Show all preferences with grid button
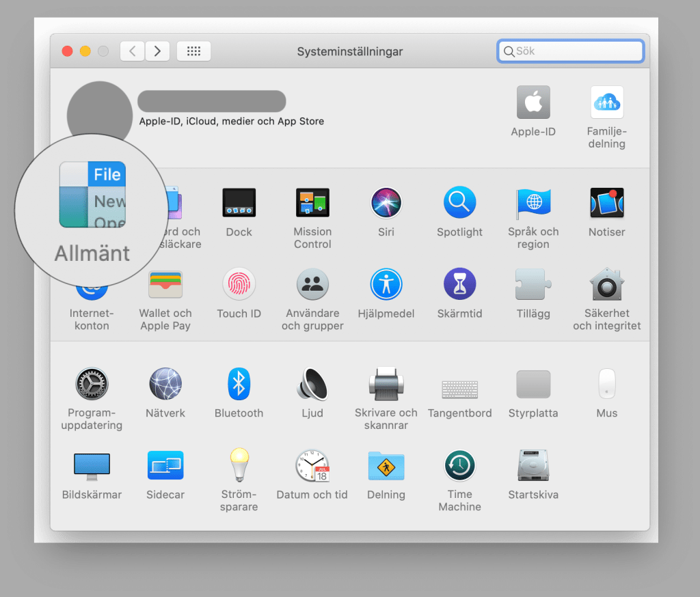Viewport: 700px width, 597px height. [x=193, y=51]
